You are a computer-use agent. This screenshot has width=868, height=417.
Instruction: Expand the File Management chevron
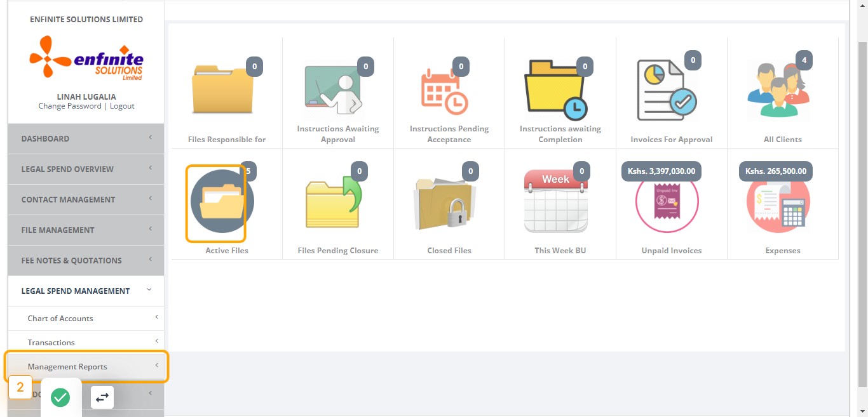pyautogui.click(x=150, y=229)
